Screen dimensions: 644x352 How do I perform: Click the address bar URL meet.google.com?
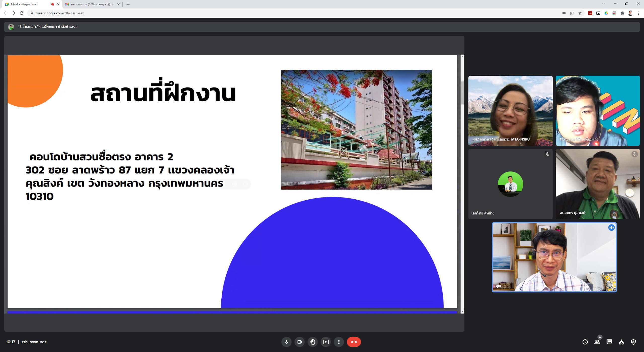(60, 13)
